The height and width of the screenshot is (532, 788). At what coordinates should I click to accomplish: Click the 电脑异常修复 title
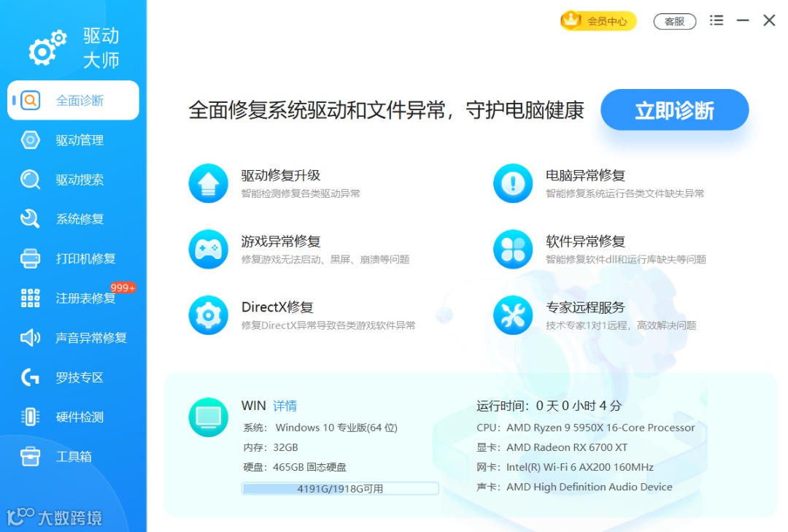(x=585, y=175)
